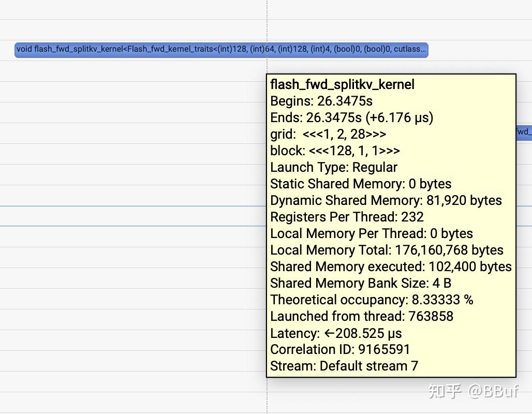The height and width of the screenshot is (414, 532).
Task: Click the tooltip title flash_fwd_splitkv_kernel
Action: [342, 84]
